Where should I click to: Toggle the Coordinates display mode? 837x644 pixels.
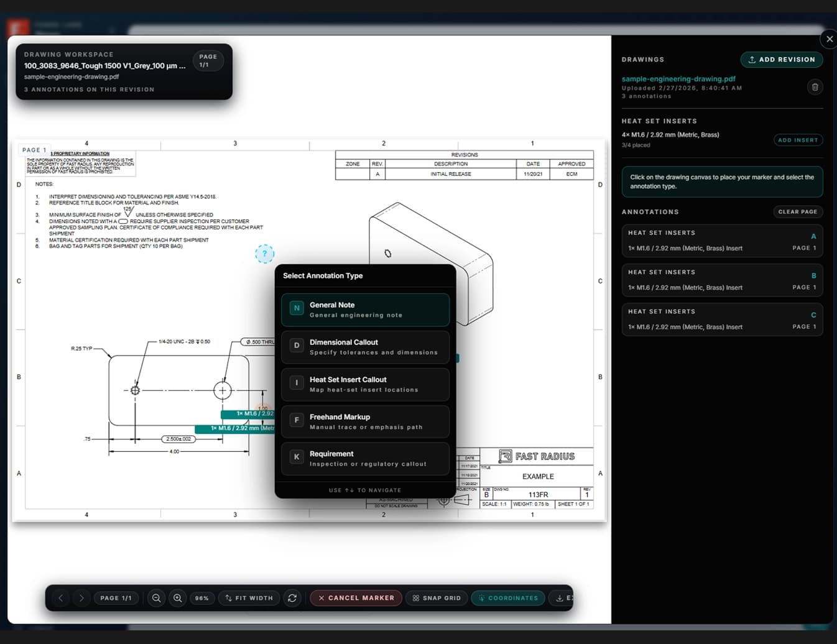(x=508, y=597)
